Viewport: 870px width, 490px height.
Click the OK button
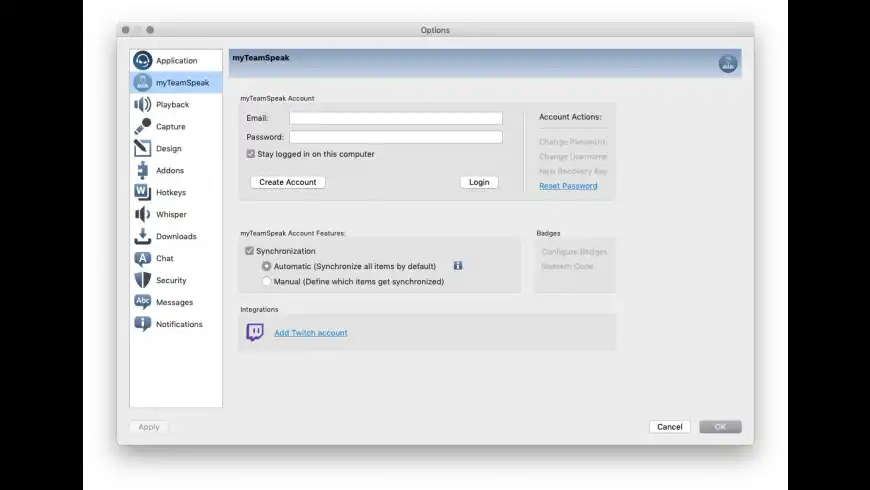(720, 427)
